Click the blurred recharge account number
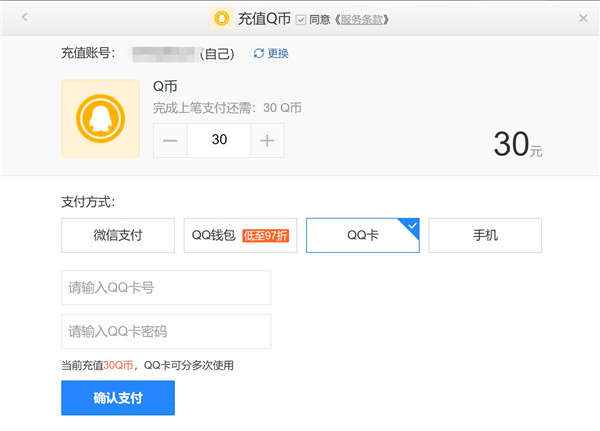600x431 pixels. tap(164, 54)
